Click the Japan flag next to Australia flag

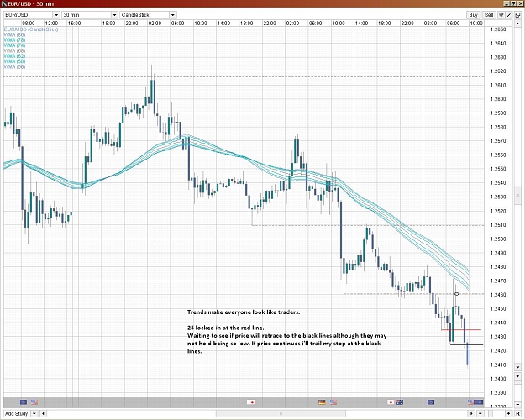(391, 402)
